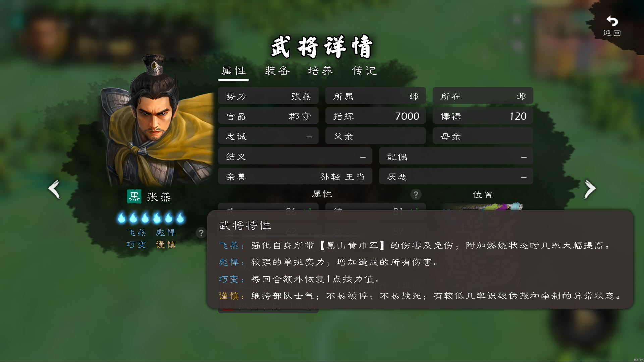Click the help icon beside 属性 heading
This screenshot has height=362, width=644.
[x=416, y=194]
